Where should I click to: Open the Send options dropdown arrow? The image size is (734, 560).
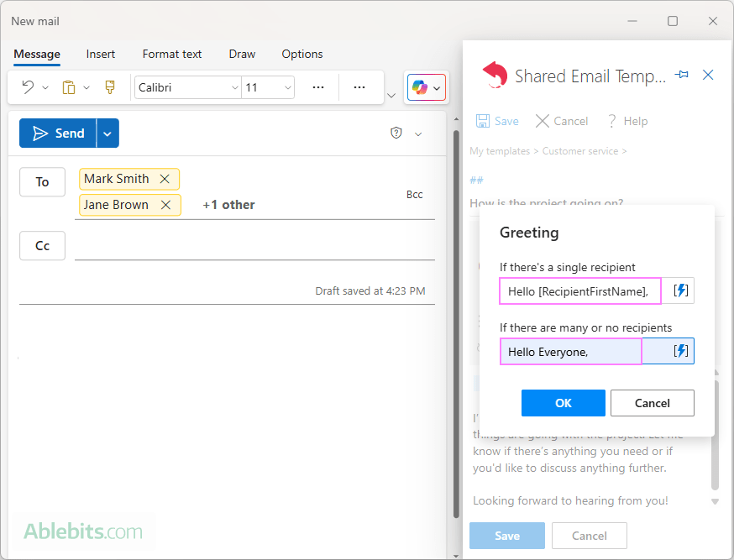click(x=107, y=133)
